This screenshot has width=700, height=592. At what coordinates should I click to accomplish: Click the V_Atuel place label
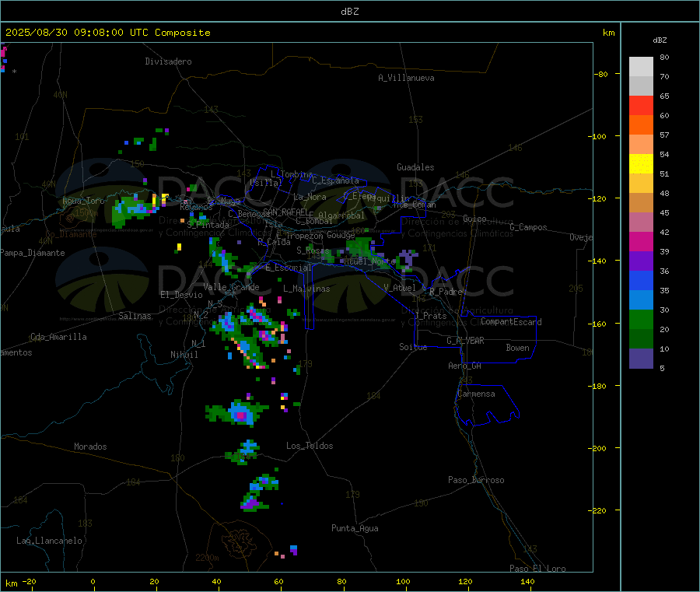400,288
